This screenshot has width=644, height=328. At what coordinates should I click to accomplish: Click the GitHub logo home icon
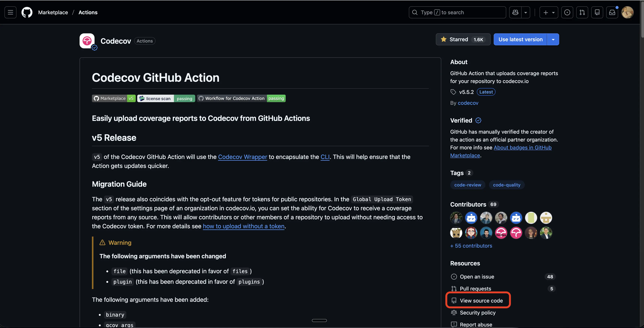[x=27, y=12]
